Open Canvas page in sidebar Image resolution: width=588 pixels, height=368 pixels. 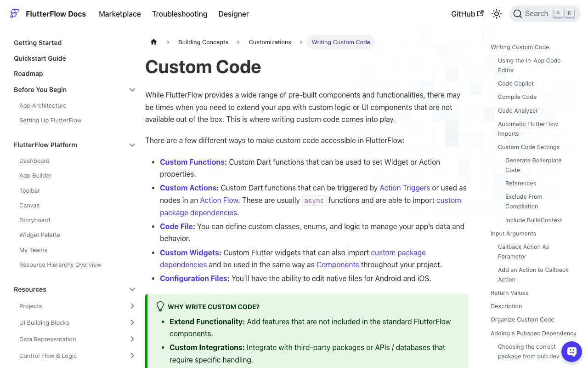[29, 205]
